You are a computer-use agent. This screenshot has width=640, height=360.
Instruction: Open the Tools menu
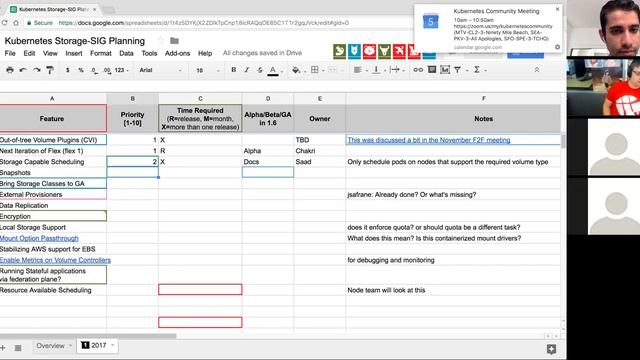(149, 53)
